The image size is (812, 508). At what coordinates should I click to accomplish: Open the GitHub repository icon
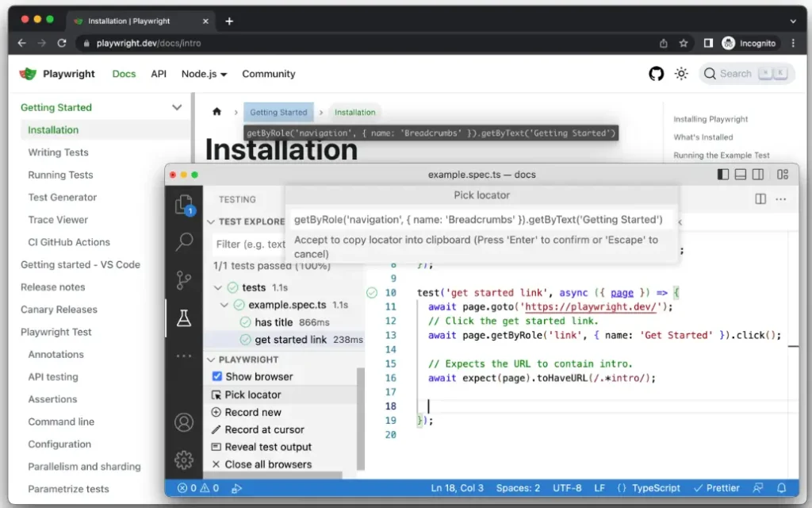656,74
